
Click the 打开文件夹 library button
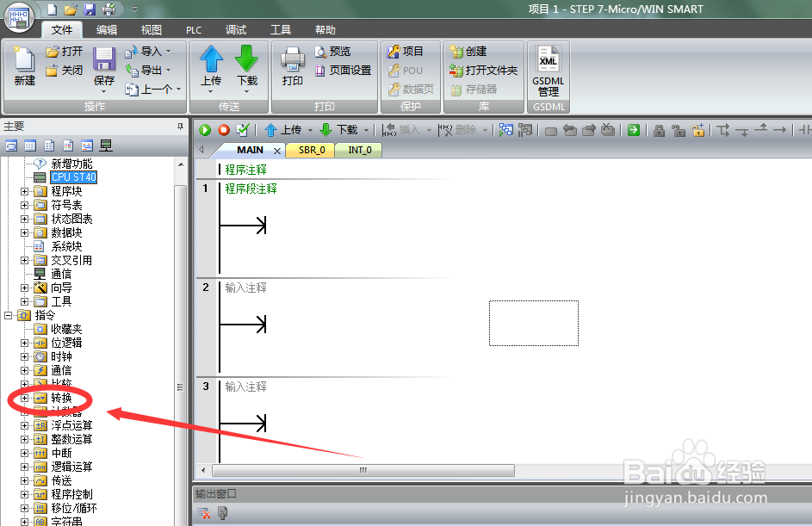pyautogui.click(x=484, y=70)
